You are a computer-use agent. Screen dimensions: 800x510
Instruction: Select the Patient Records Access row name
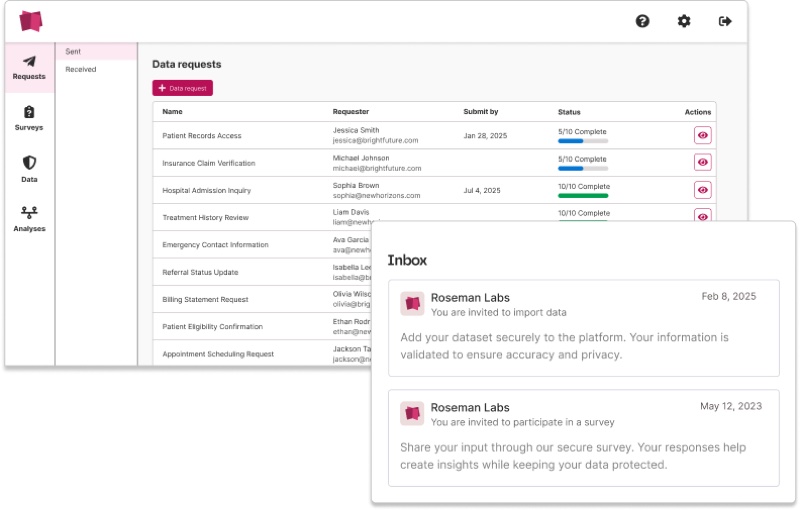tap(202, 136)
